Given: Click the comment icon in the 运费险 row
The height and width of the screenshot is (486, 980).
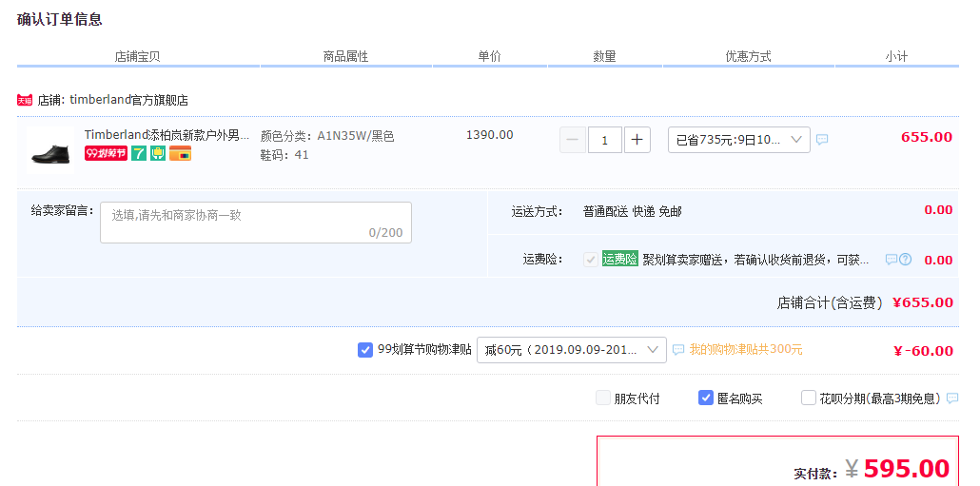Looking at the screenshot, I should click(892, 260).
